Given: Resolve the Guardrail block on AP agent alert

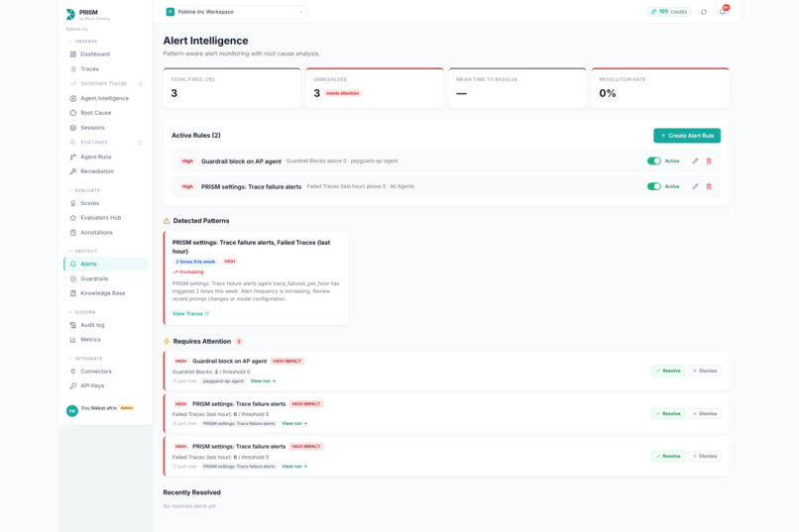Looking at the screenshot, I should (x=667, y=371).
